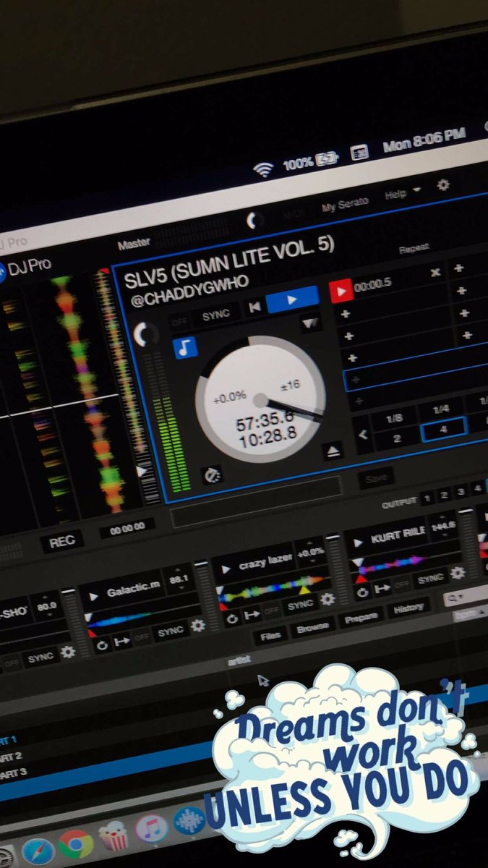
Task: Shift loop sizes with the left arrow
Action: tap(363, 435)
